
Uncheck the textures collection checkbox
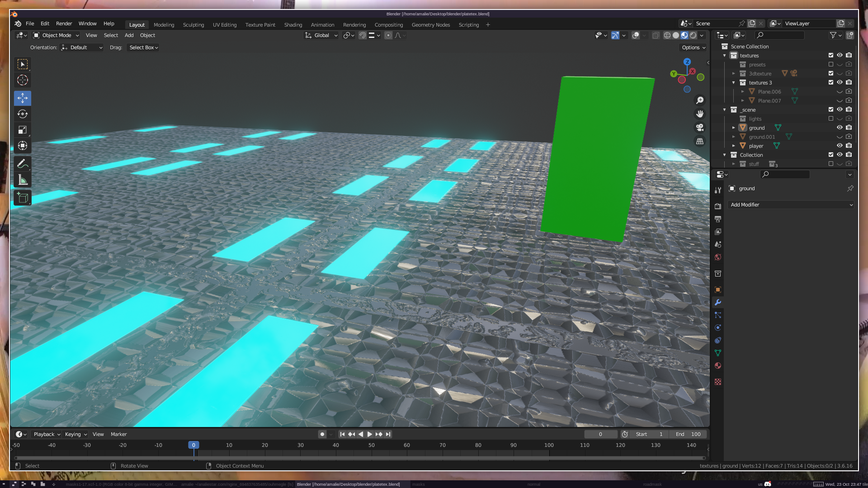[831, 55]
